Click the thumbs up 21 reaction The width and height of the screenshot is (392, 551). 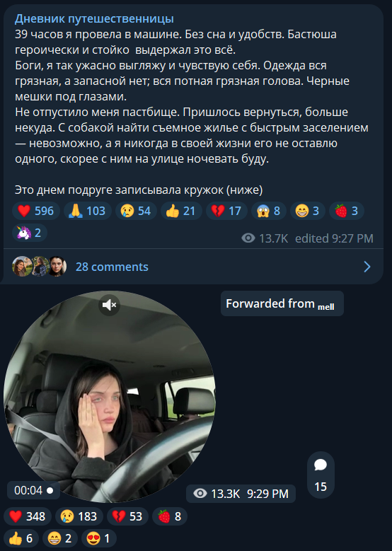(181, 211)
